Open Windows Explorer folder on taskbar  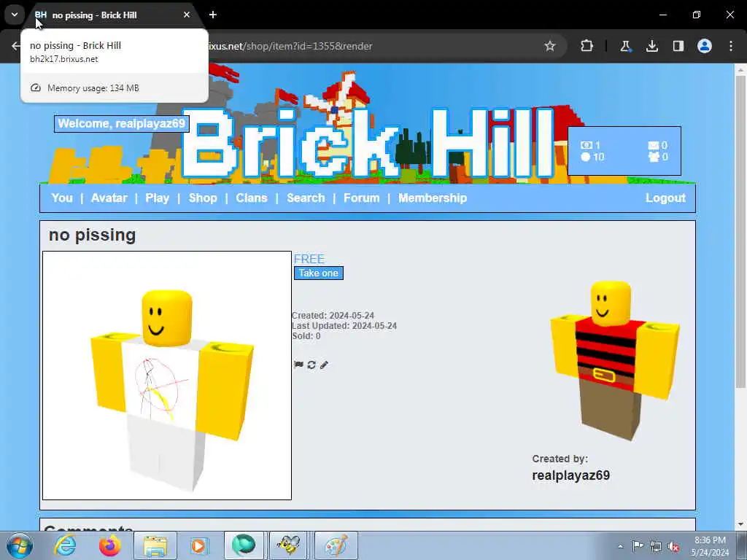click(155, 545)
